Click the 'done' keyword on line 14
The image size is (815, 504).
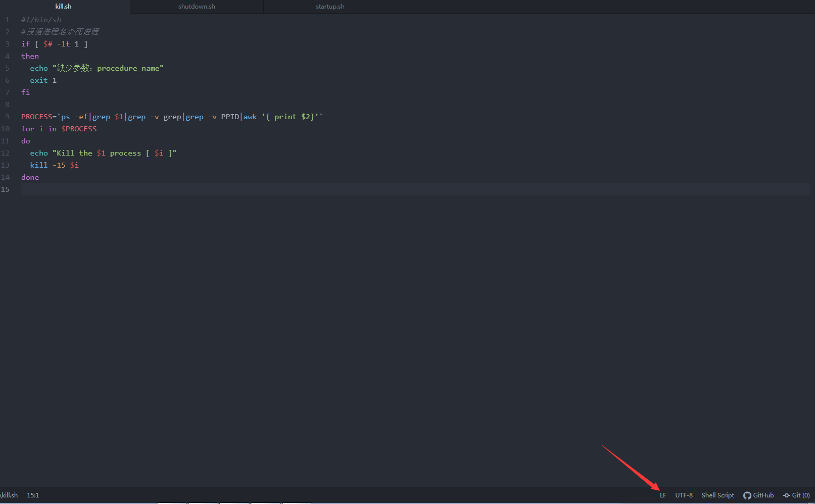coord(30,177)
